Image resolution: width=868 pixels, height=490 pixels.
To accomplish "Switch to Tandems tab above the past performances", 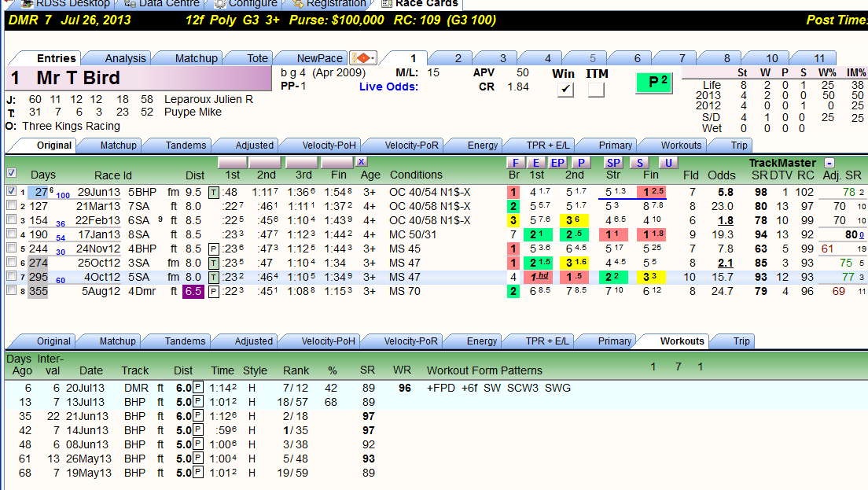I will 186,145.
